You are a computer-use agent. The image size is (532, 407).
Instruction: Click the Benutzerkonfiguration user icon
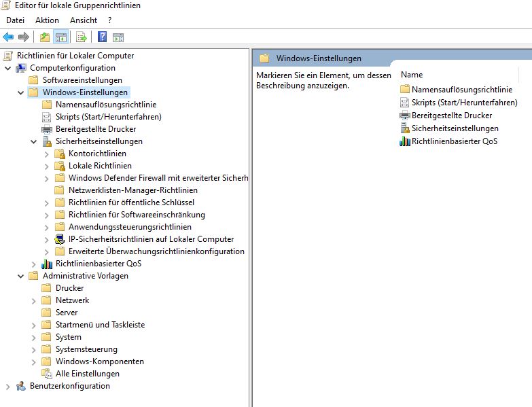pos(21,386)
